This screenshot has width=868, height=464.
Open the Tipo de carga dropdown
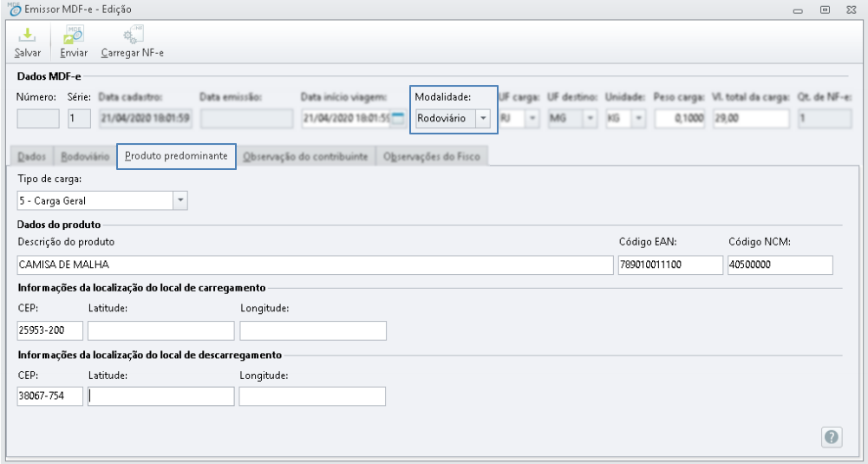(x=180, y=200)
